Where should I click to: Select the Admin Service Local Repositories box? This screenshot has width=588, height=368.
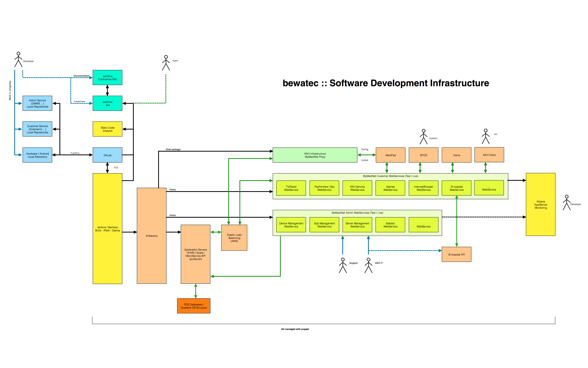[37, 103]
